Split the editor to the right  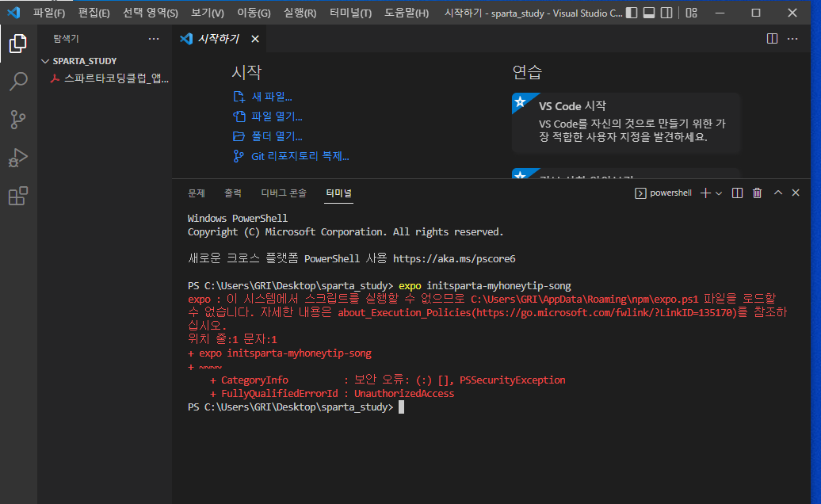(x=772, y=39)
